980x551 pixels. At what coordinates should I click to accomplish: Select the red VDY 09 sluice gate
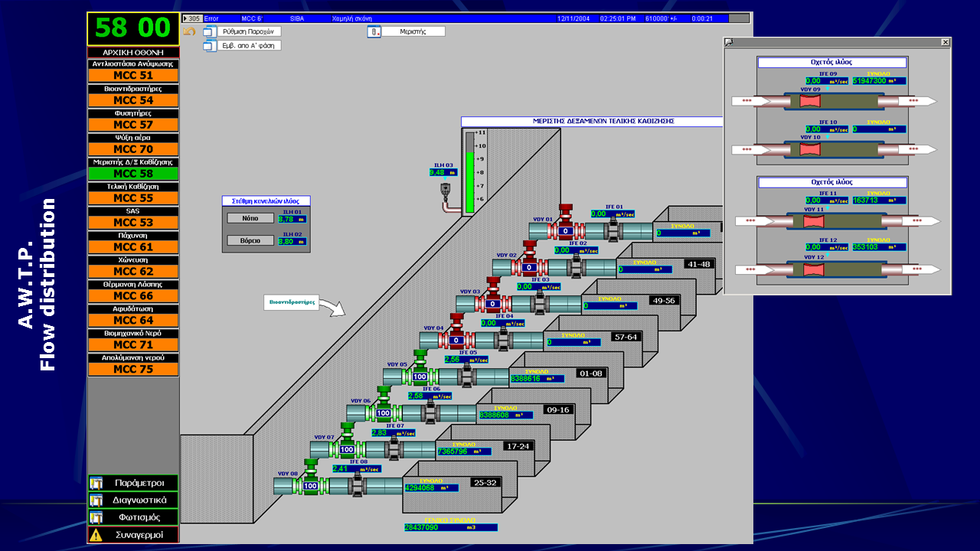(810, 101)
